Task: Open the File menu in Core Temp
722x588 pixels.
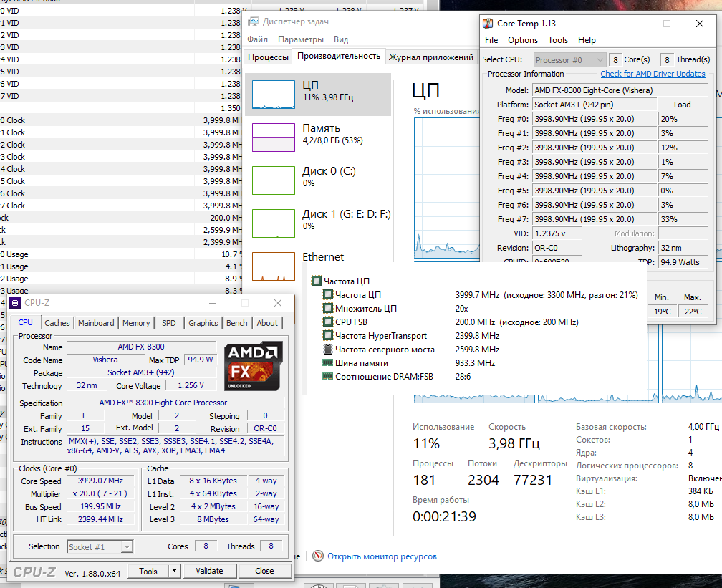Action: [491, 40]
